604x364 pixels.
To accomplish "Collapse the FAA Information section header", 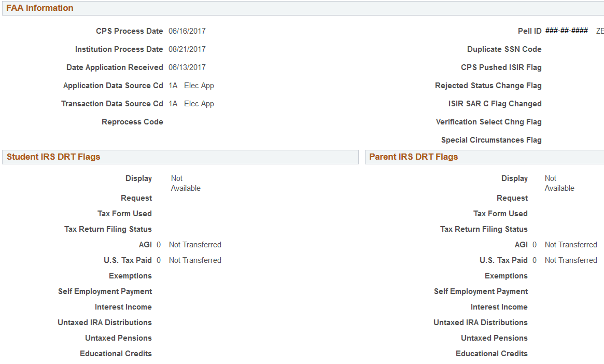I will pyautogui.click(x=39, y=8).
